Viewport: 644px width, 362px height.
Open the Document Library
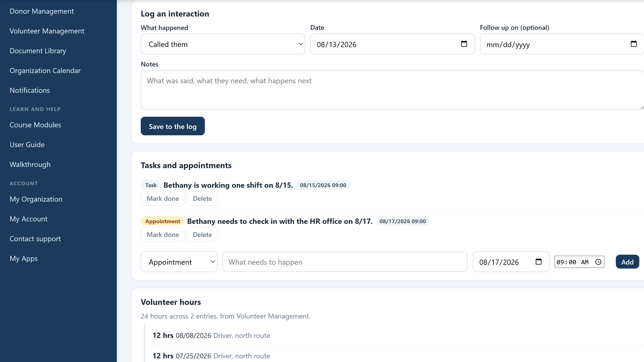click(38, 51)
